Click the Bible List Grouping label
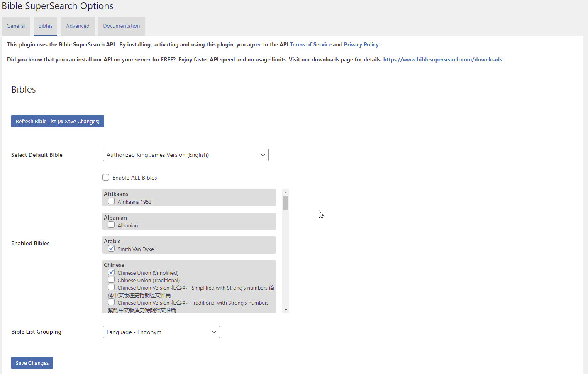588x374 pixels. (36, 332)
